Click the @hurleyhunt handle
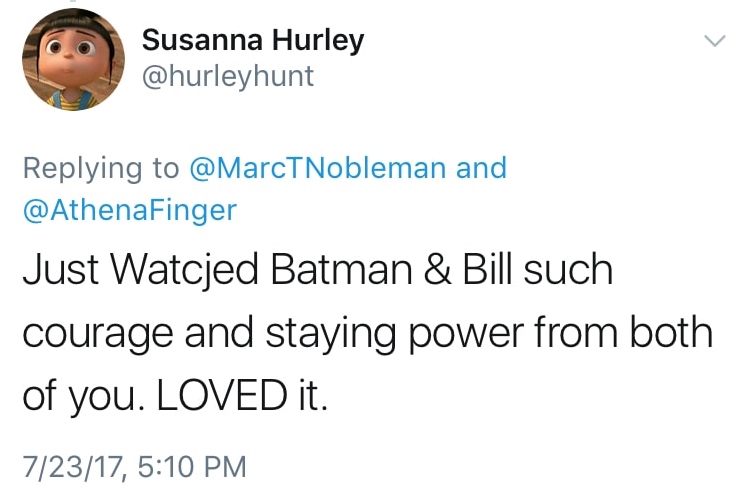The width and height of the screenshot is (746, 500). [228, 76]
